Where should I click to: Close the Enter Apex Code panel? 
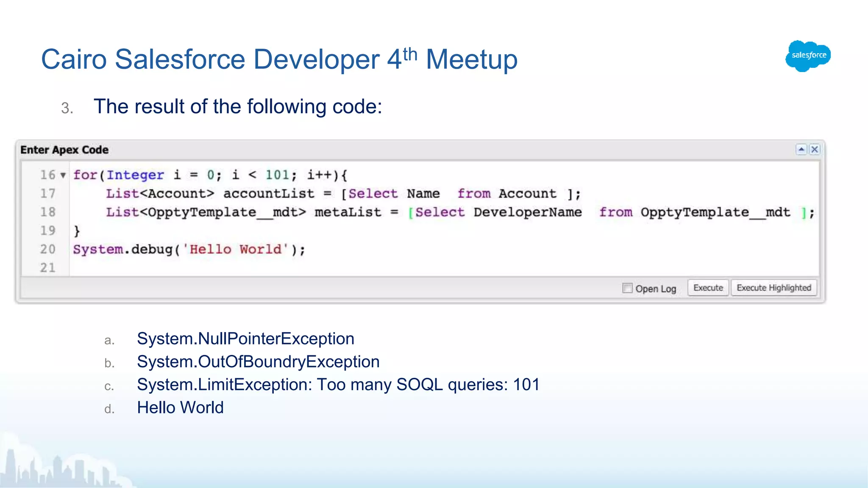[x=815, y=150]
